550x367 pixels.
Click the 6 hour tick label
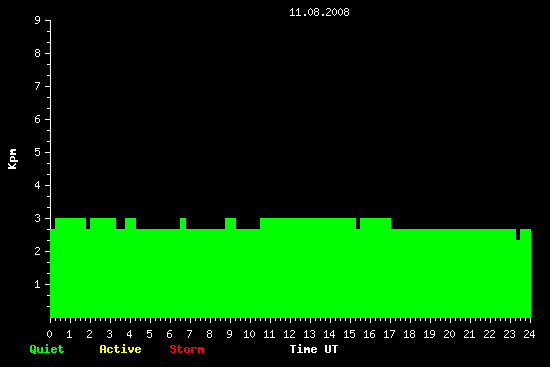point(169,334)
